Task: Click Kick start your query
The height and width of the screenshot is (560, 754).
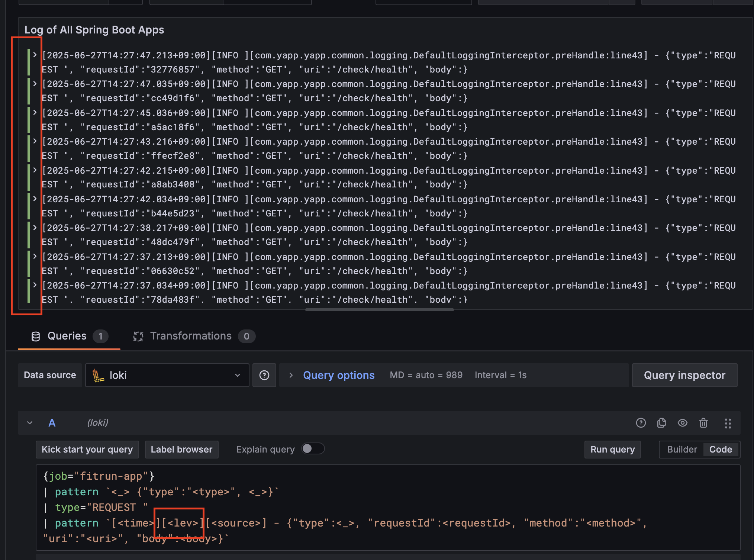Action: point(87,450)
